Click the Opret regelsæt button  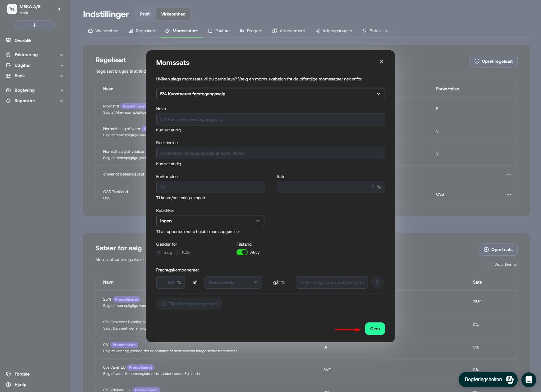(x=493, y=61)
